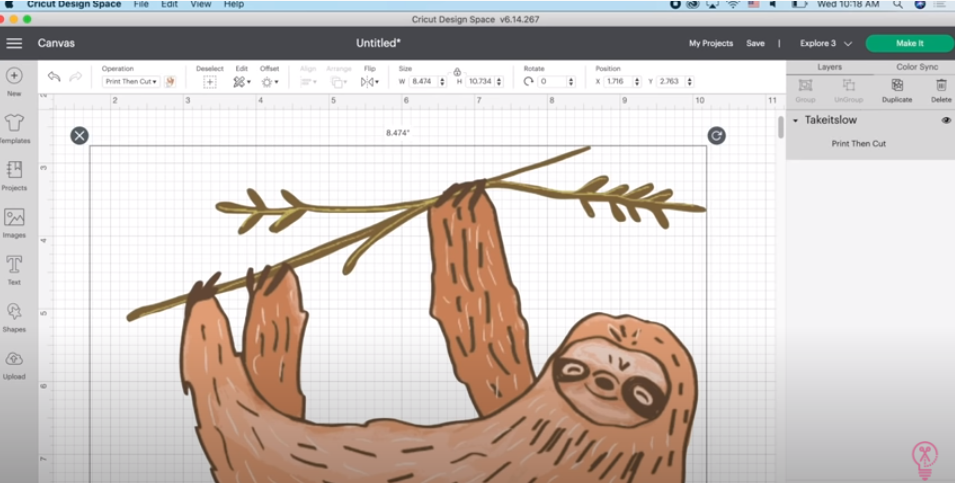Viewport: 955px width, 483px height.
Task: Click the Deselect icon
Action: tap(210, 82)
